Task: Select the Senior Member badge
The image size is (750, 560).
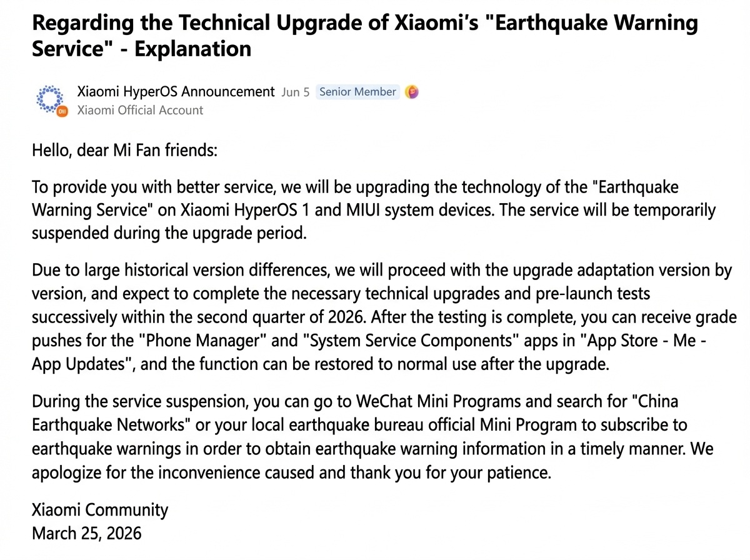Action: 357,92
